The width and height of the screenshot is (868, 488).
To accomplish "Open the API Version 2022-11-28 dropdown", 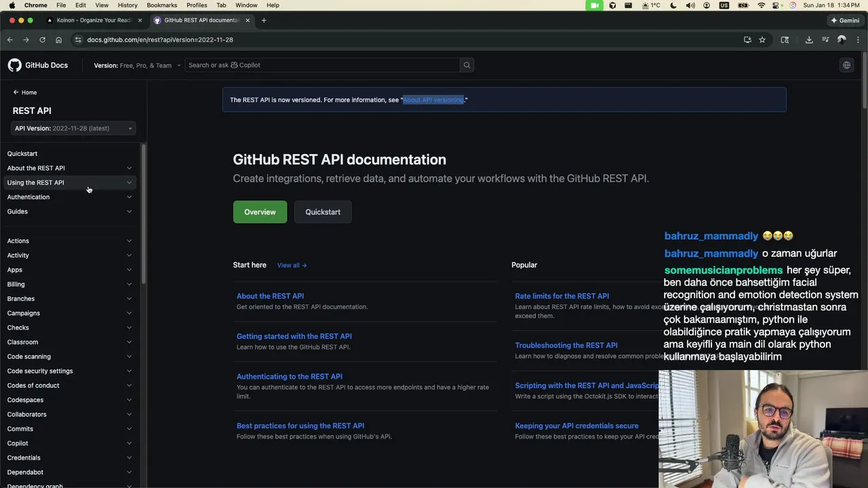I will [x=73, y=128].
